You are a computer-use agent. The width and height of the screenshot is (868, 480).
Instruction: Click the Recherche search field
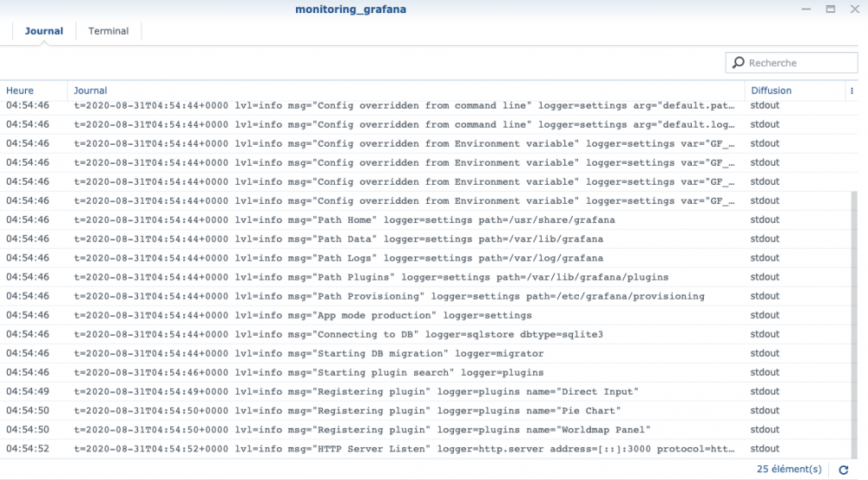tap(792, 62)
